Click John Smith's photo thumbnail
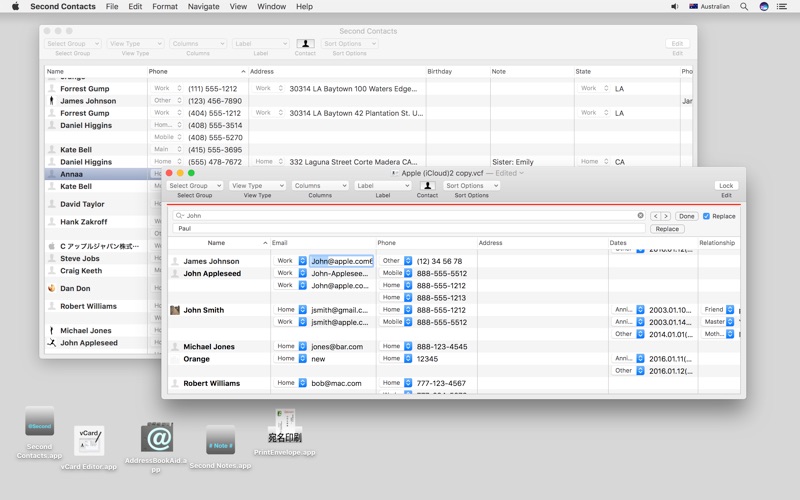Viewport: 800px width, 500px height. (175, 310)
